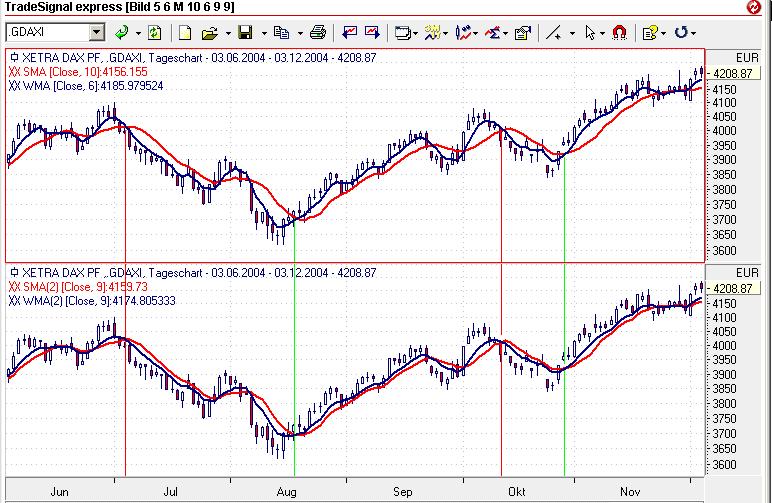Click 'WMA(2) [Close, 9]:4174.805333' legend

pyautogui.click(x=99, y=301)
